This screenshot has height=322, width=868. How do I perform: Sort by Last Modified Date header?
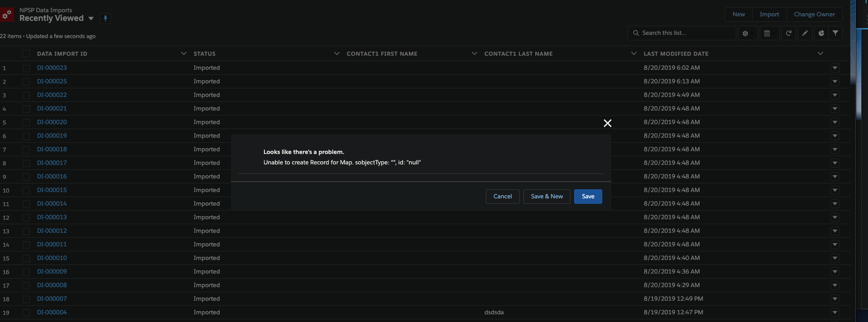(676, 53)
